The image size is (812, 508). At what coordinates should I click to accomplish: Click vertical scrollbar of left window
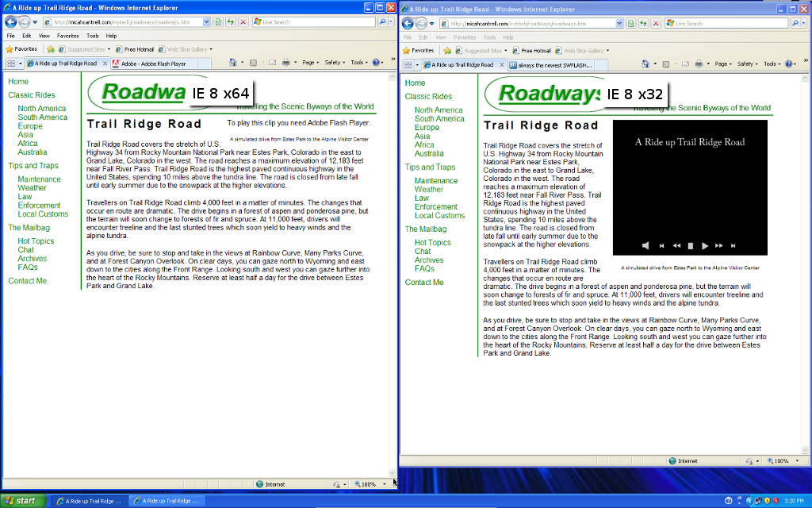tap(392, 275)
